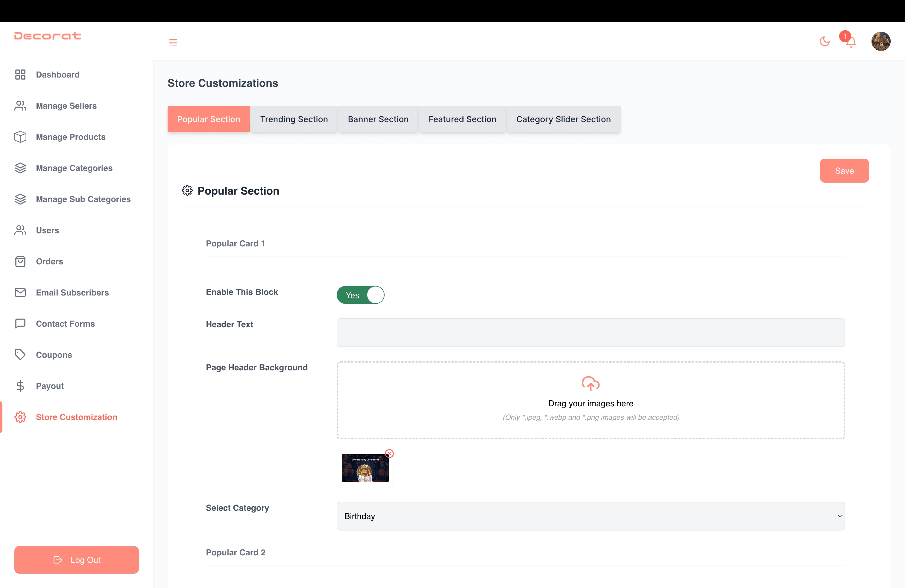Click the Orders sidebar icon
905x588 pixels.
(20, 261)
